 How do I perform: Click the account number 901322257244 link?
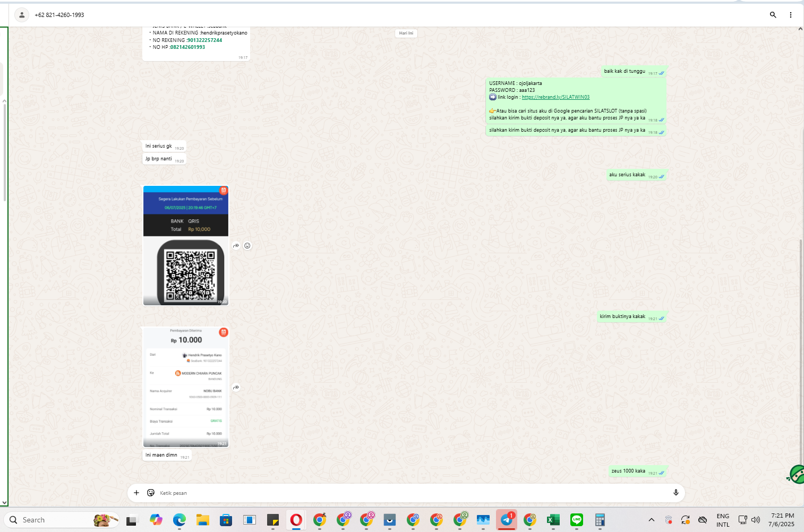pyautogui.click(x=204, y=40)
